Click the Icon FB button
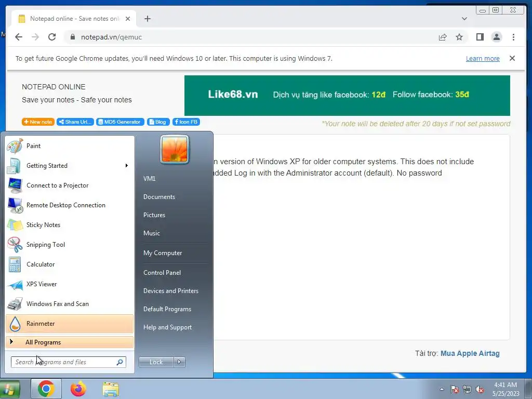 [x=187, y=122]
